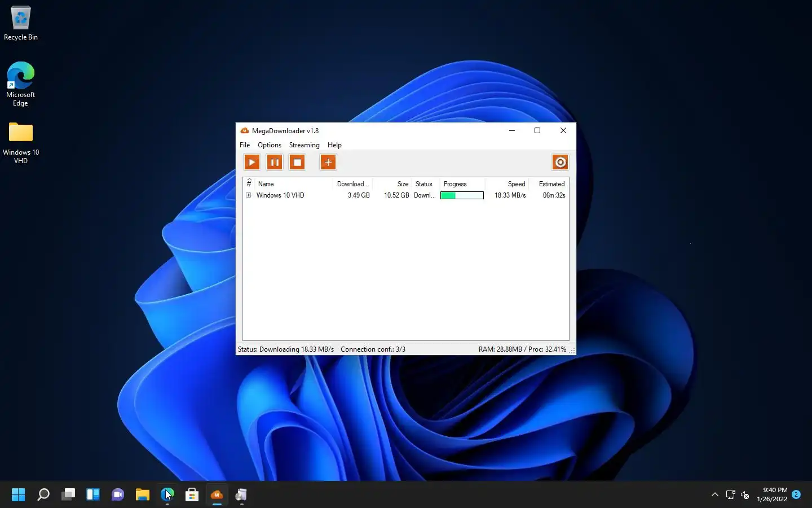Minimize the MegaDownloader window
Image resolution: width=812 pixels, height=508 pixels.
tap(512, 130)
